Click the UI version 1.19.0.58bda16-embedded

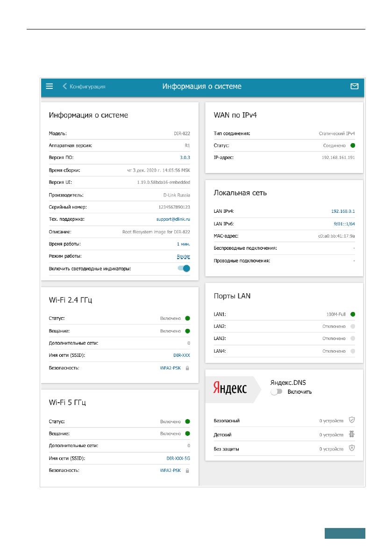(164, 182)
